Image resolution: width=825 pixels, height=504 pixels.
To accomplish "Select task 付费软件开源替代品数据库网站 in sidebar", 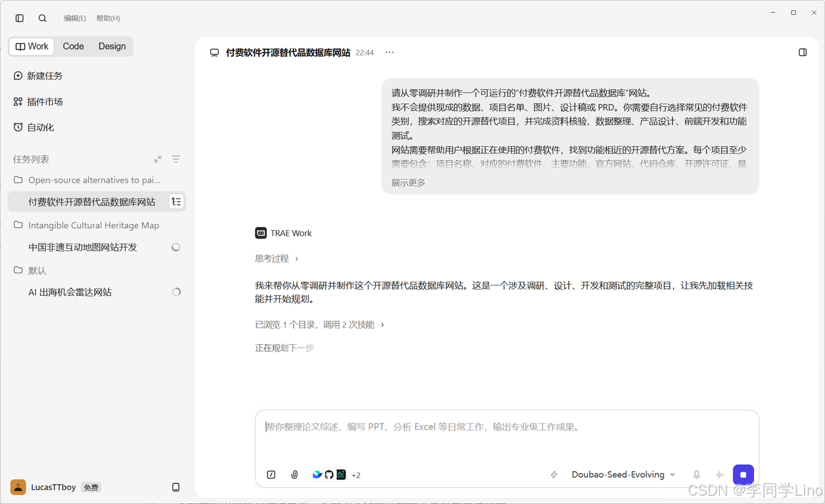I will click(97, 202).
